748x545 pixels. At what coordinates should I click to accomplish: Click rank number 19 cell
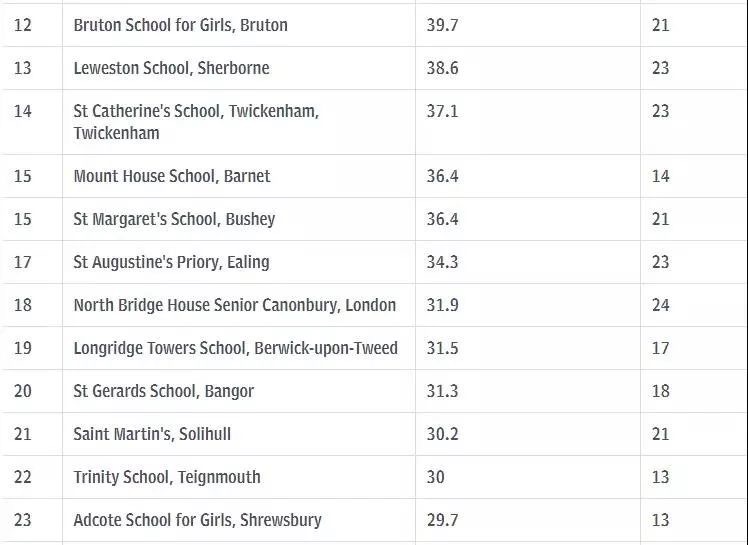[x=22, y=348]
